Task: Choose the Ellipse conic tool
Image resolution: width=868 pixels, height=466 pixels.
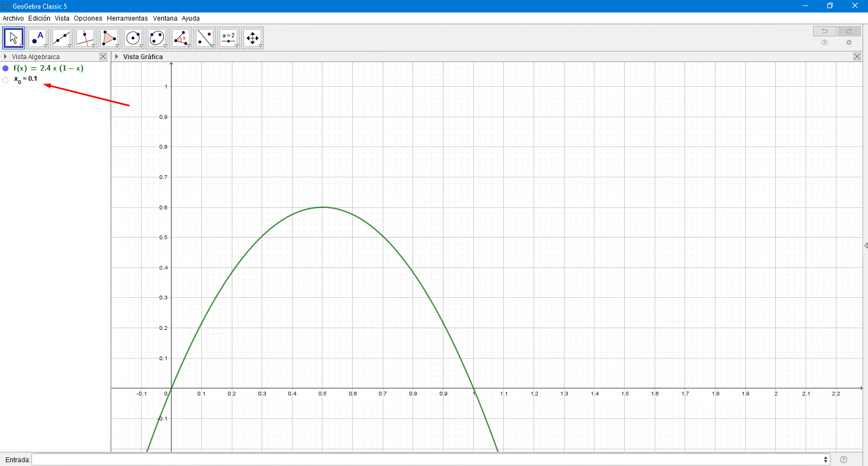Action: tap(156, 38)
